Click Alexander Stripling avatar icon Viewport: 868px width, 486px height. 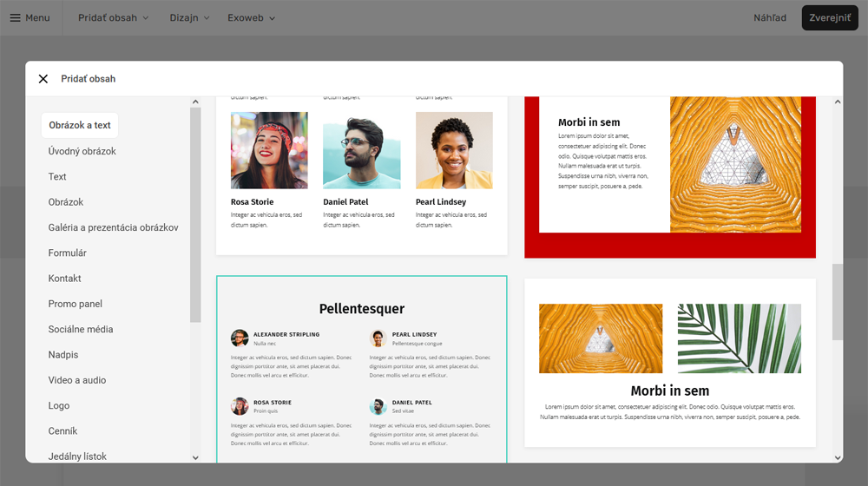tap(240, 338)
